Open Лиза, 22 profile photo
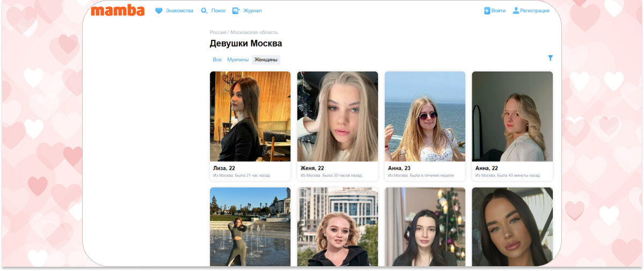The height and width of the screenshot is (271, 644). pos(250,116)
